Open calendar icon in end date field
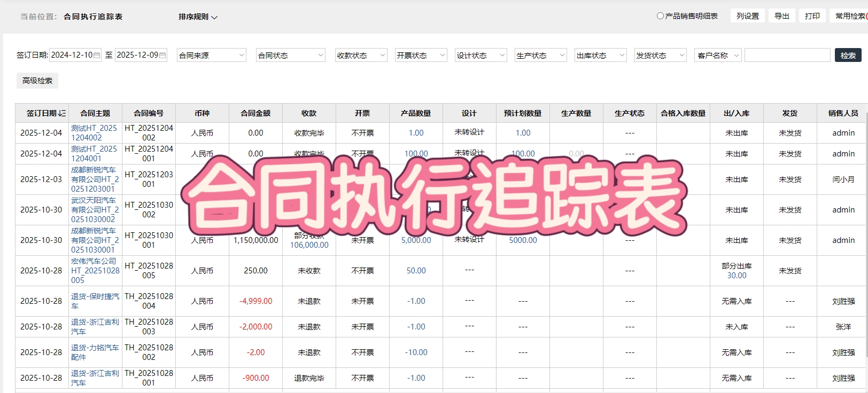Image resolution: width=868 pixels, height=393 pixels. click(x=162, y=55)
